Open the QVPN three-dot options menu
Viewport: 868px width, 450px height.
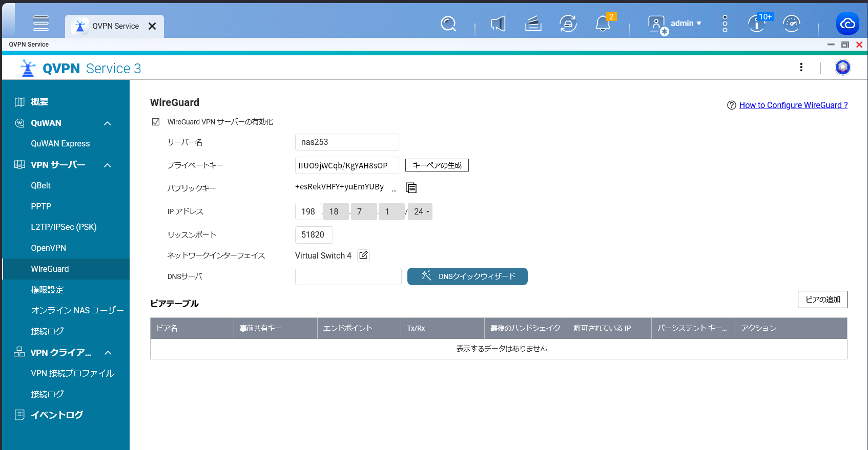point(801,67)
